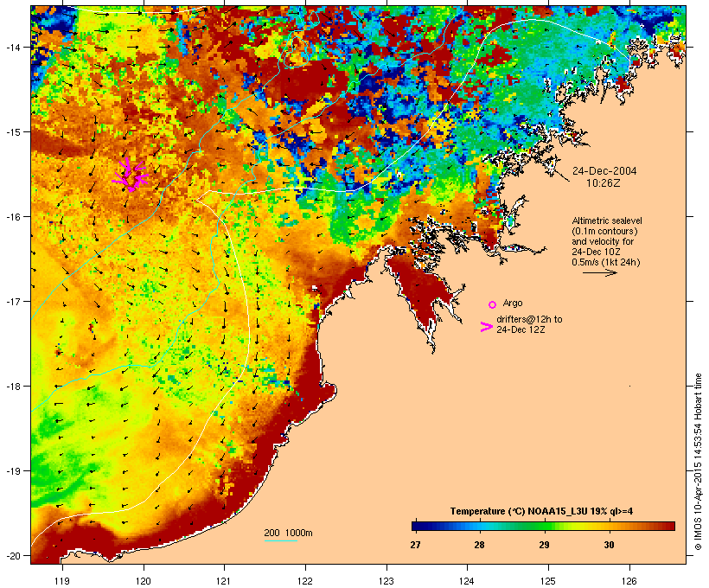Click the longitude label 123

[x=386, y=581]
